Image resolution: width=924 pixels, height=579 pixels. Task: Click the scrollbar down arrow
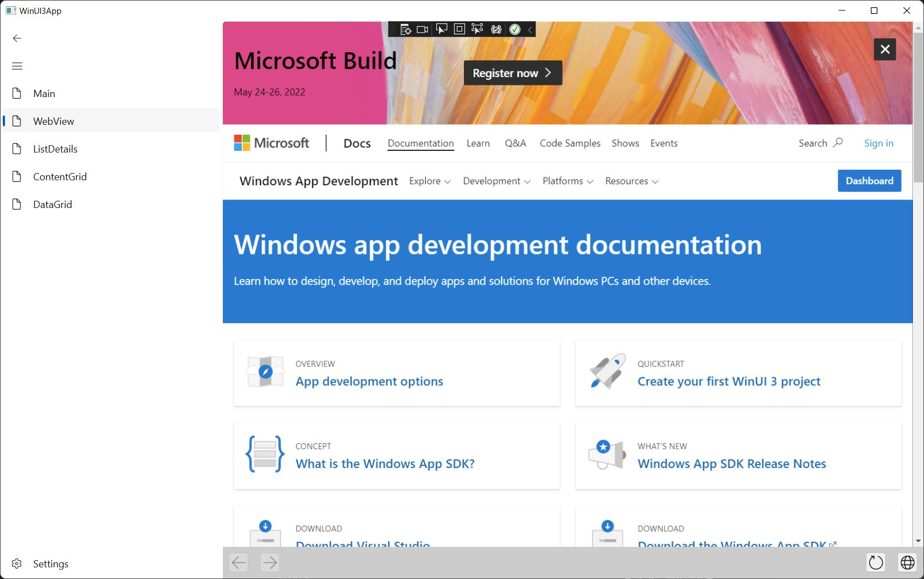[918, 541]
